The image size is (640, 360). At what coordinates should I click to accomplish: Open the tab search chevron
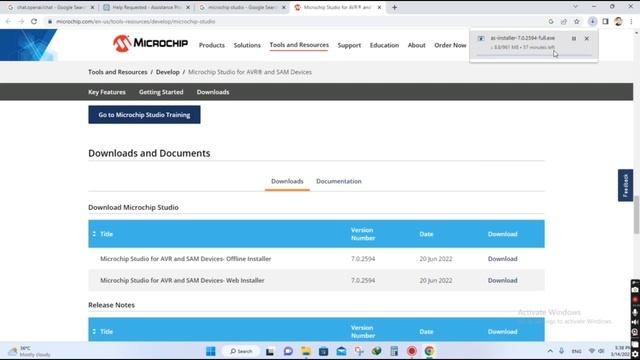pos(575,7)
